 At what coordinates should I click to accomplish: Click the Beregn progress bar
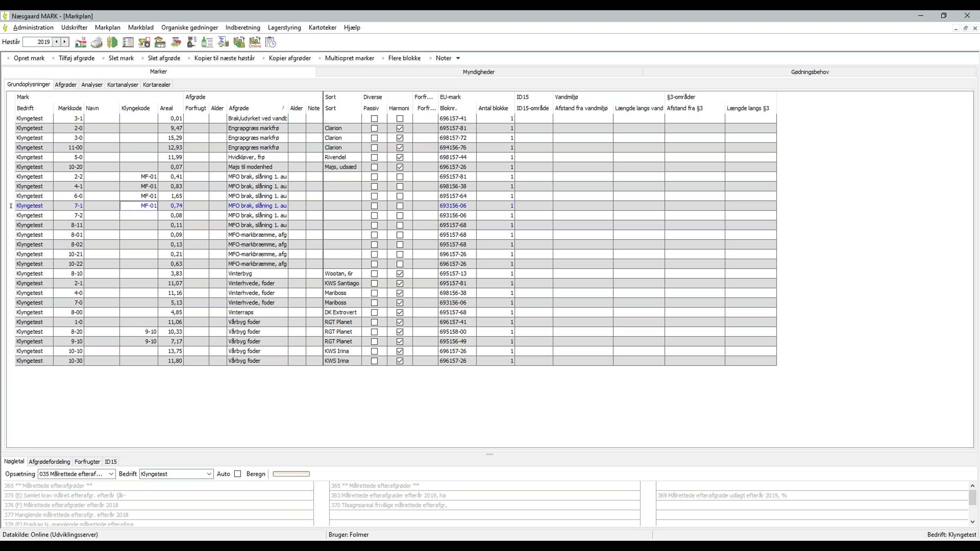(x=291, y=474)
